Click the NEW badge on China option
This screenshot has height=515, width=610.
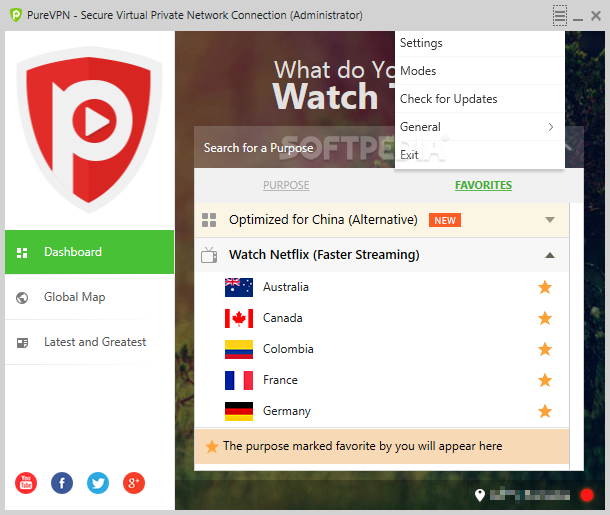point(445,221)
